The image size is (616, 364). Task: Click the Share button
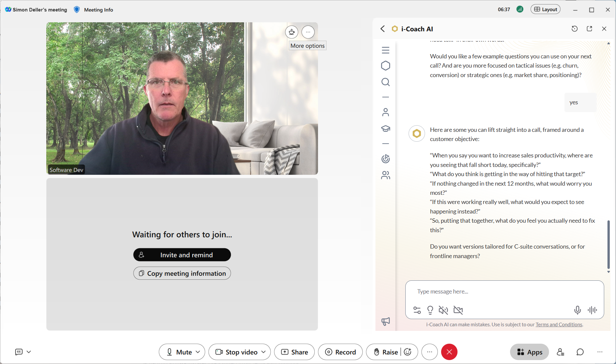pyautogui.click(x=294, y=352)
